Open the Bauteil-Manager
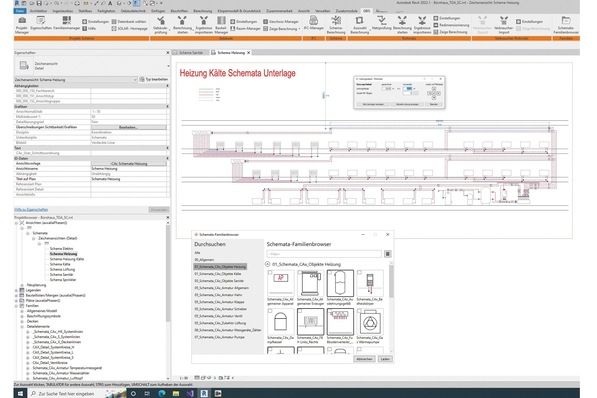The image size is (597, 398). pos(221,25)
